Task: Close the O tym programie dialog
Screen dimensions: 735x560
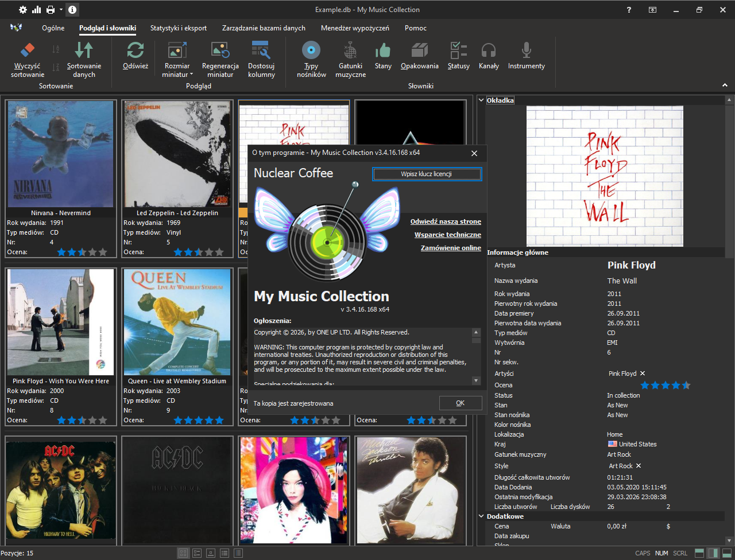Action: 474,153
